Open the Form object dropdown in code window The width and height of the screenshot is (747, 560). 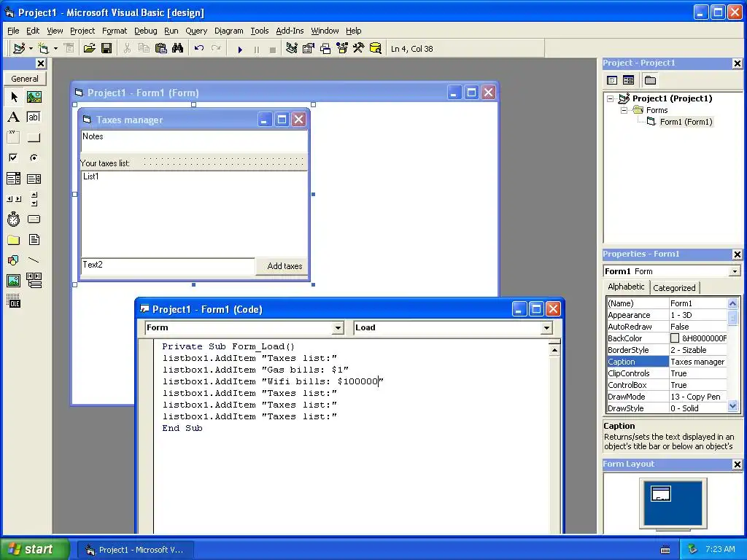(338, 327)
